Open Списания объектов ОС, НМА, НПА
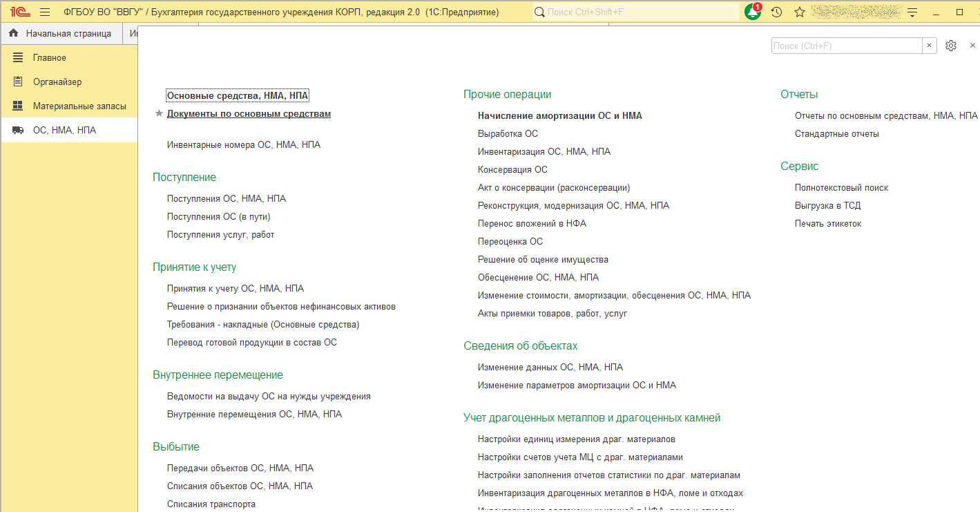Screen dimensions: 980x512 [240, 486]
